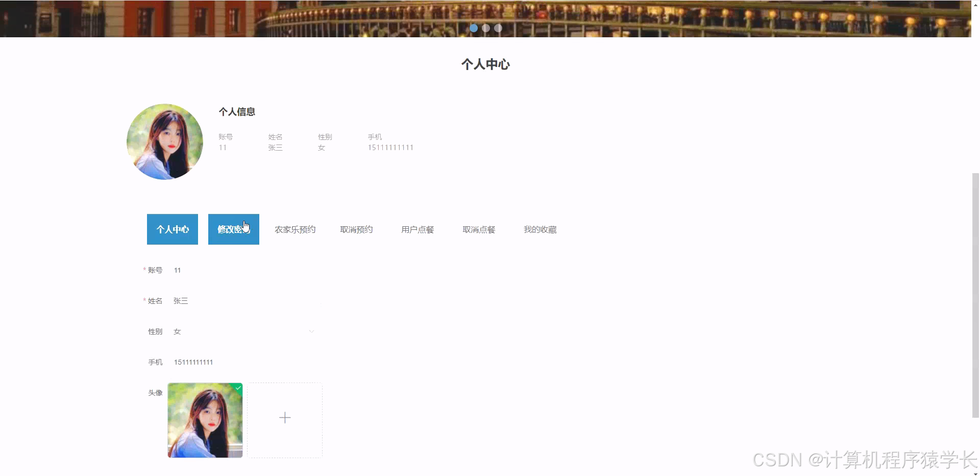
Task: Click the plus icon to upload new avatar
Action: click(x=284, y=418)
